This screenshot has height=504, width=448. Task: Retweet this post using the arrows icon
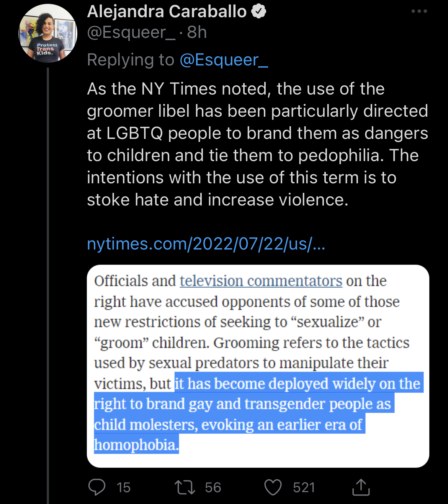[185, 487]
